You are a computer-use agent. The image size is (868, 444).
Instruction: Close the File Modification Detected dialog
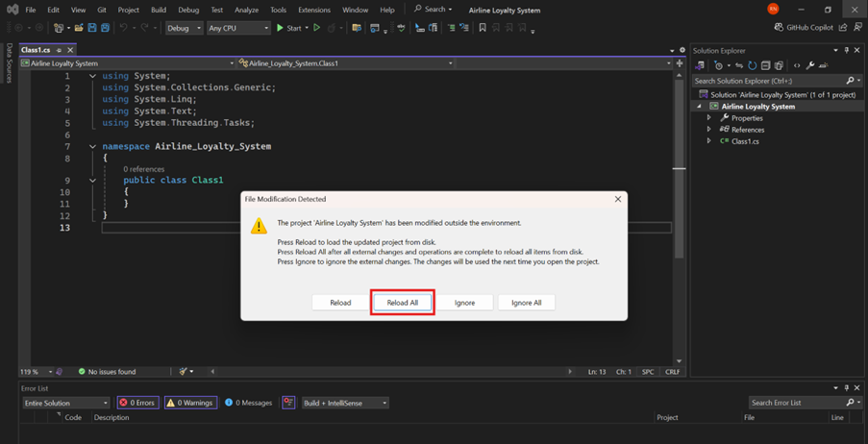[x=618, y=199]
